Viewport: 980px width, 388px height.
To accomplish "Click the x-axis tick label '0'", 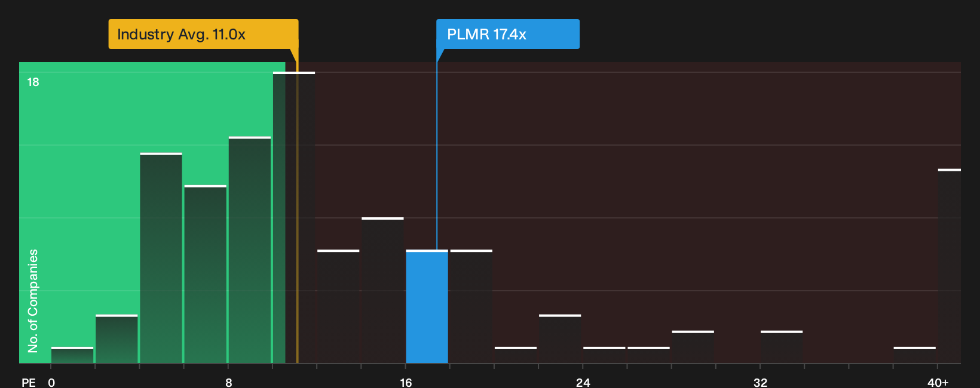I will 51,383.
